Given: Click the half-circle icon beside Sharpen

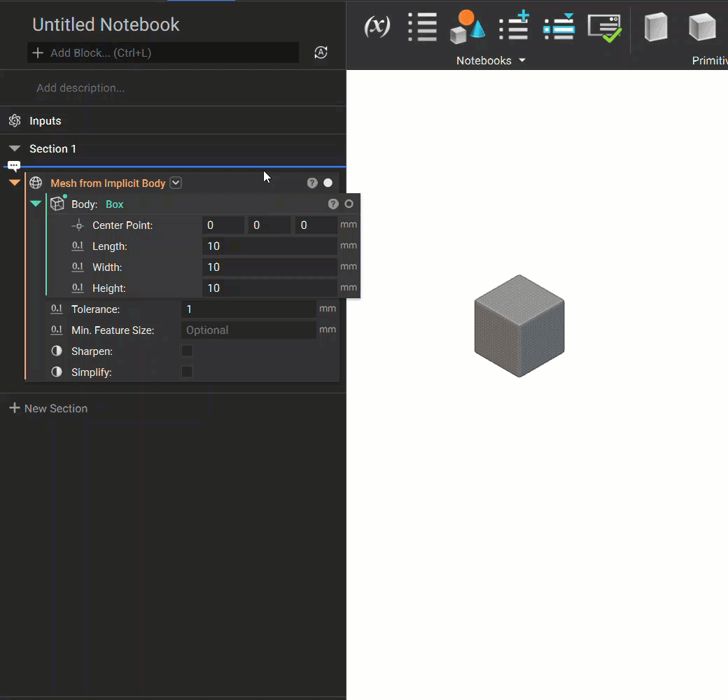Looking at the screenshot, I should (57, 351).
